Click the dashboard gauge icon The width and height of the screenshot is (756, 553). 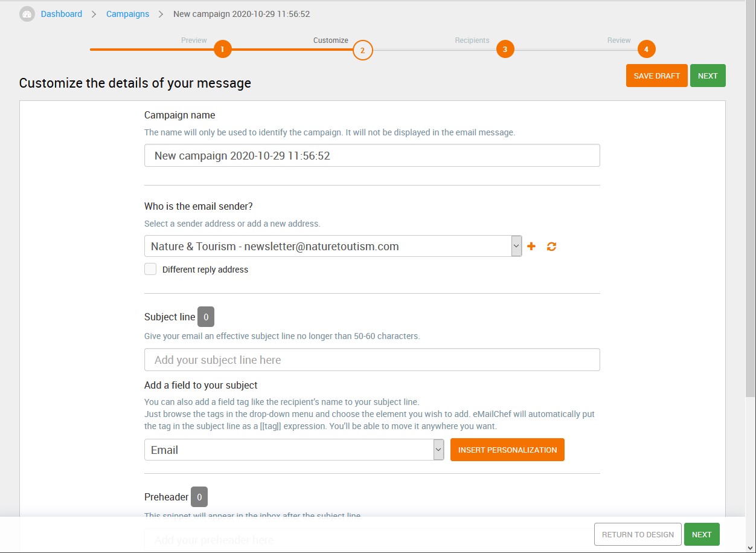27,14
